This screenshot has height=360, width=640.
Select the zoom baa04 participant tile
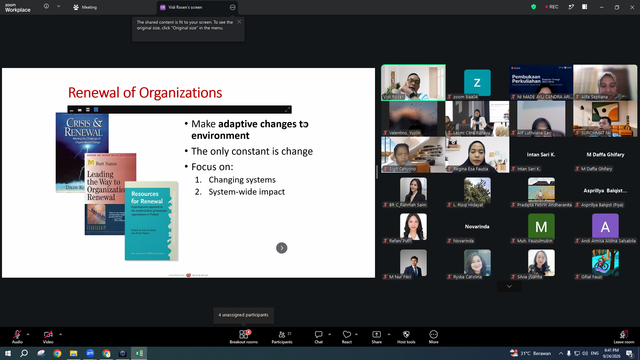[x=477, y=82]
